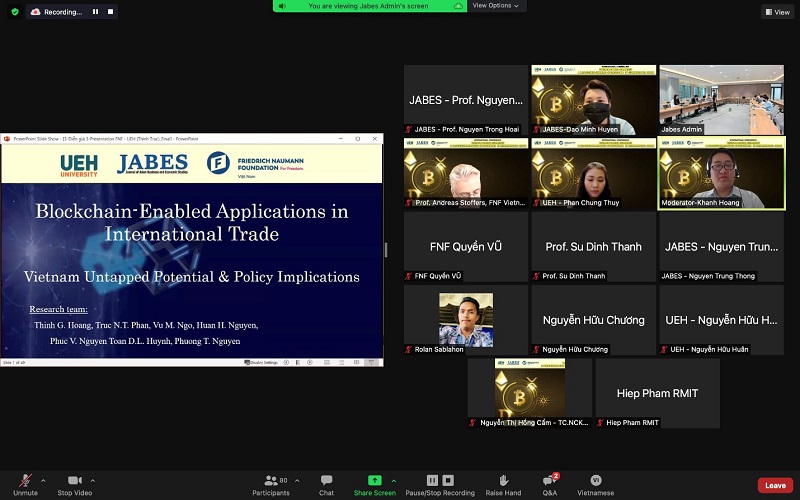Select UEH - Phan Chung Thuy's video tile
Screen dimensions: 800x500
593,173
